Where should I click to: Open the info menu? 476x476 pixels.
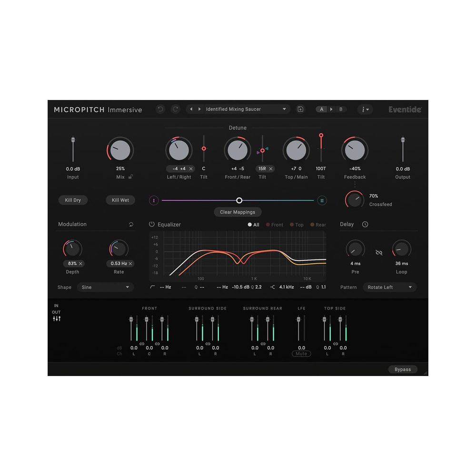click(x=365, y=109)
